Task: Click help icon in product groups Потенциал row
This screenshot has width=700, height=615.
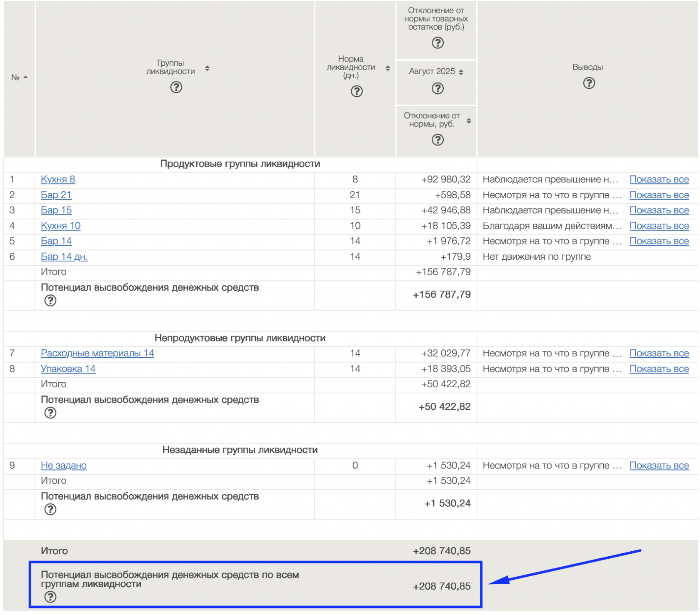Action: (50, 301)
